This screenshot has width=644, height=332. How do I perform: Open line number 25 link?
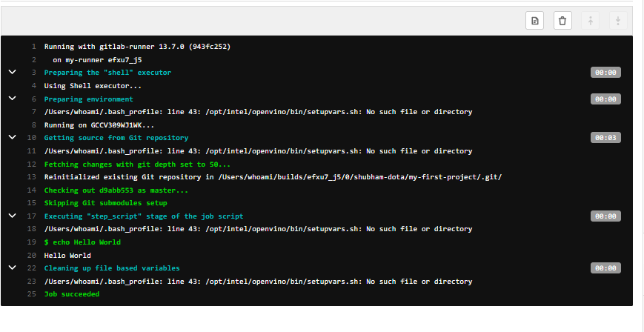[32, 294]
